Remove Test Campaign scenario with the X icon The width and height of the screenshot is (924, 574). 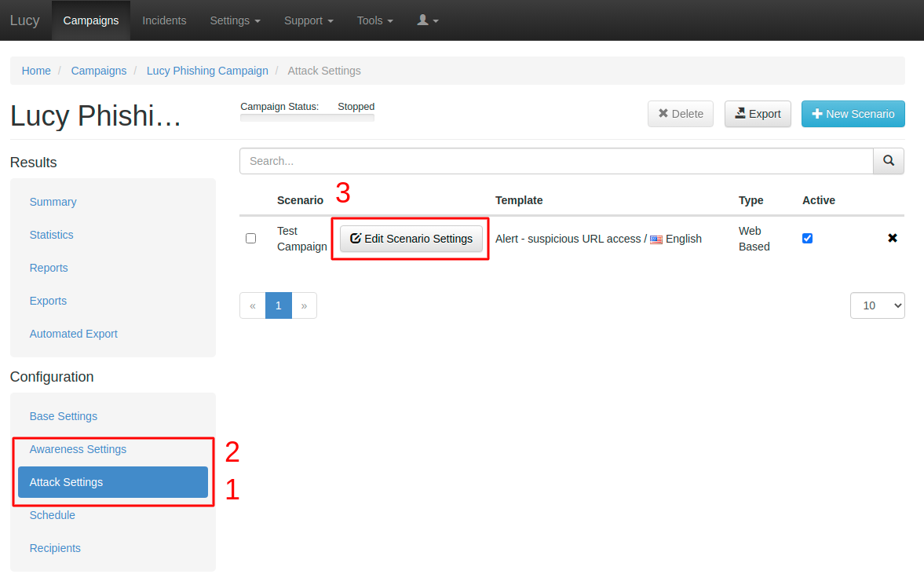892,238
